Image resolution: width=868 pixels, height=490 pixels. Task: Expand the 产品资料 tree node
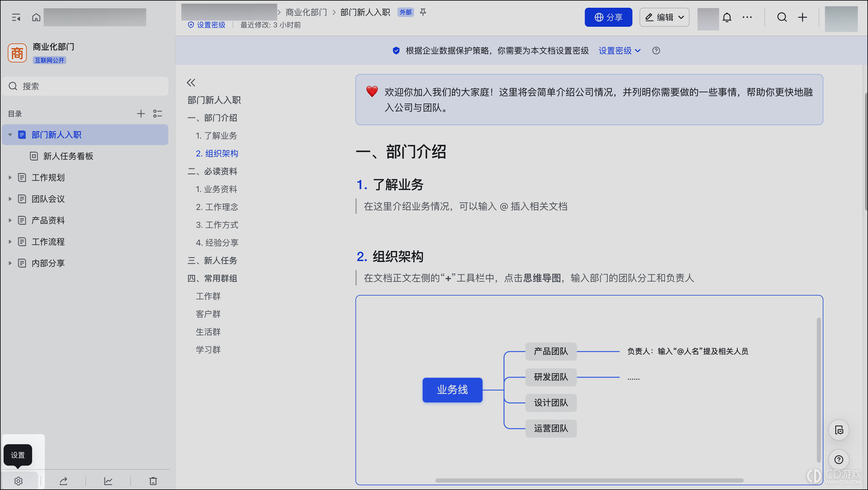(10, 220)
